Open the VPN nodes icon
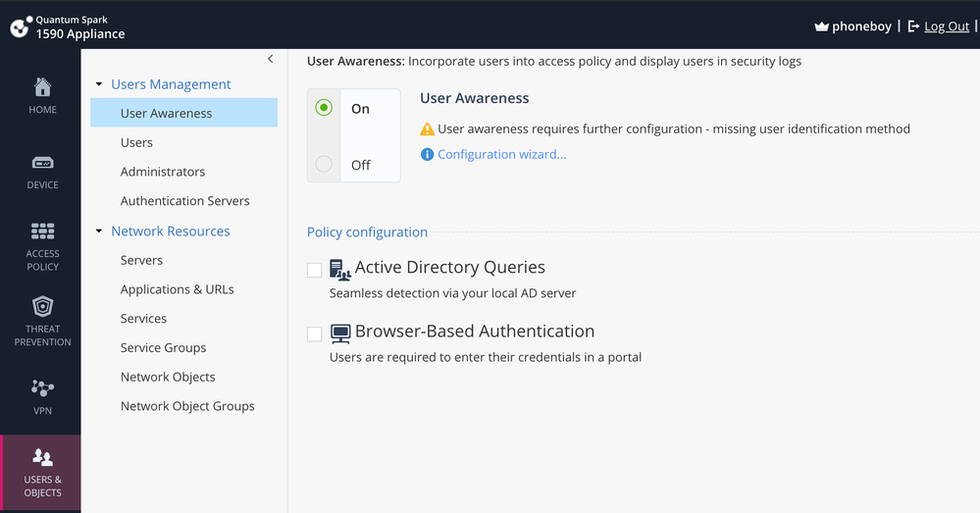 coord(42,388)
